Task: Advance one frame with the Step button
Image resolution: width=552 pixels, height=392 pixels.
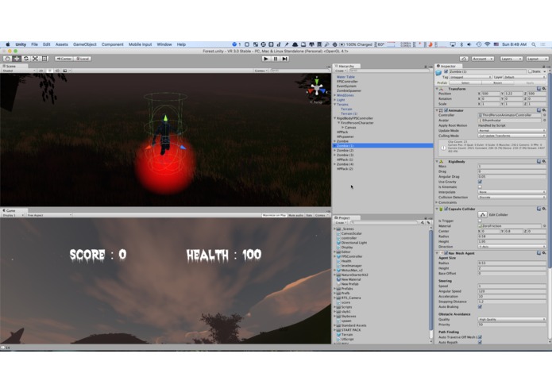Action: tap(285, 59)
